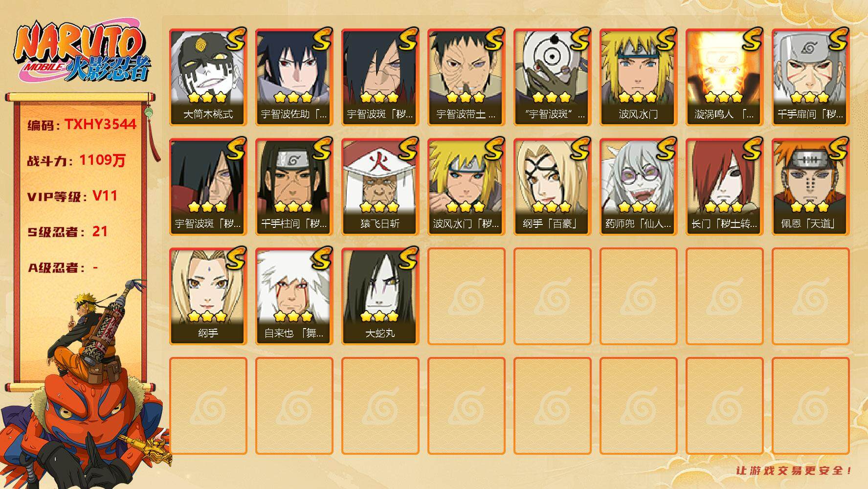
Task: Select the 自来也 white-haired ninja card
Action: click(294, 296)
